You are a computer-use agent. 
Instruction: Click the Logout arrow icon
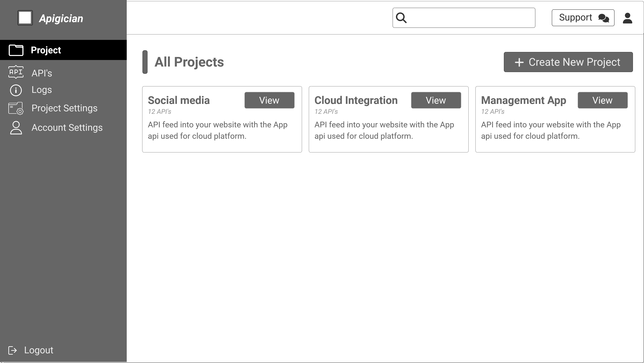(13, 350)
